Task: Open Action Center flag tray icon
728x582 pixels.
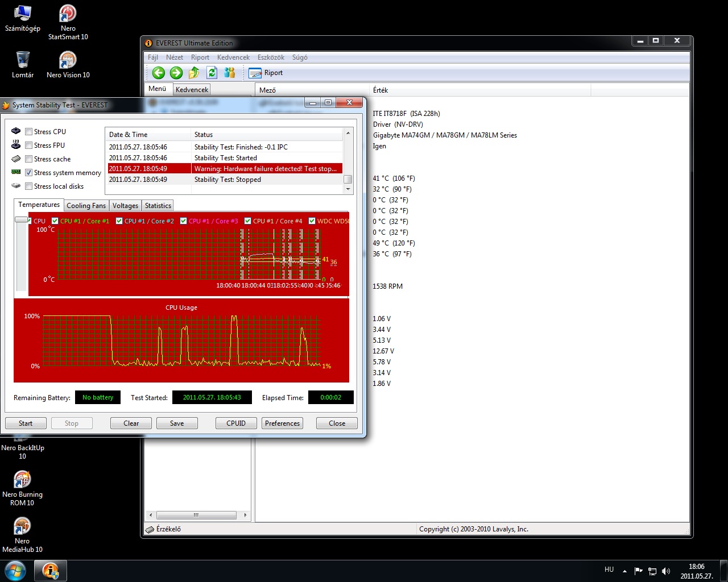Action: [x=639, y=571]
